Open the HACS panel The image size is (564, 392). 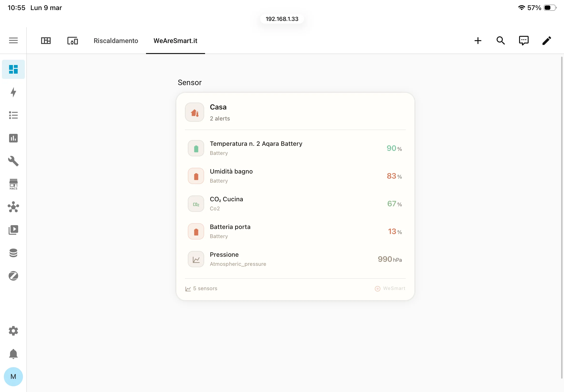click(13, 184)
